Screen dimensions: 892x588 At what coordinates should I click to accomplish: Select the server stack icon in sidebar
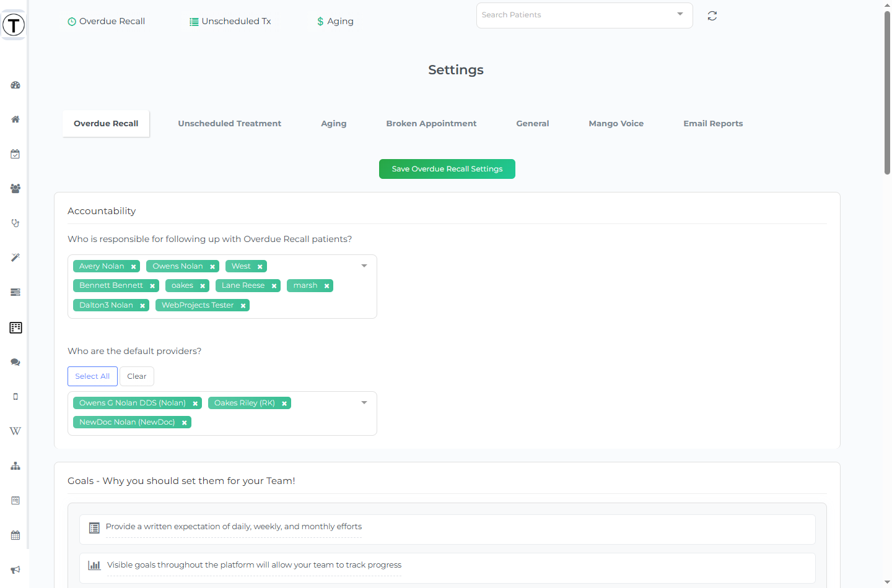coord(15,292)
